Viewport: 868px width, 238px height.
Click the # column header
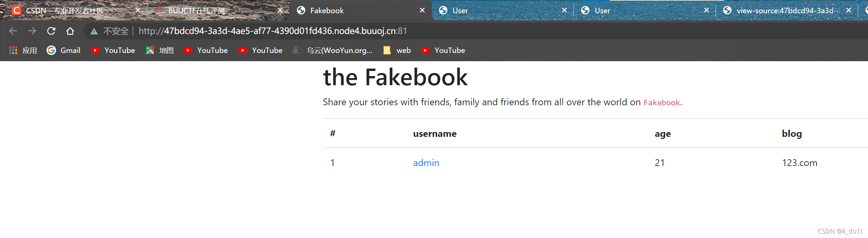[x=333, y=133]
